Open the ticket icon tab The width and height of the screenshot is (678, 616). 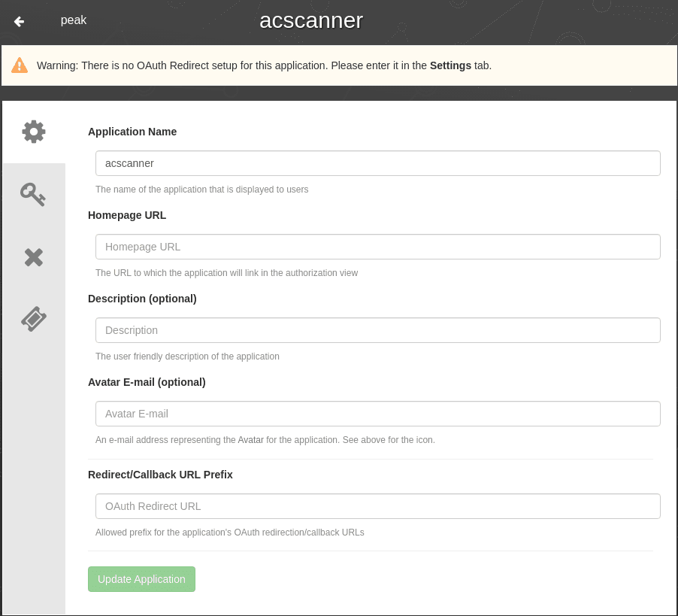click(34, 319)
